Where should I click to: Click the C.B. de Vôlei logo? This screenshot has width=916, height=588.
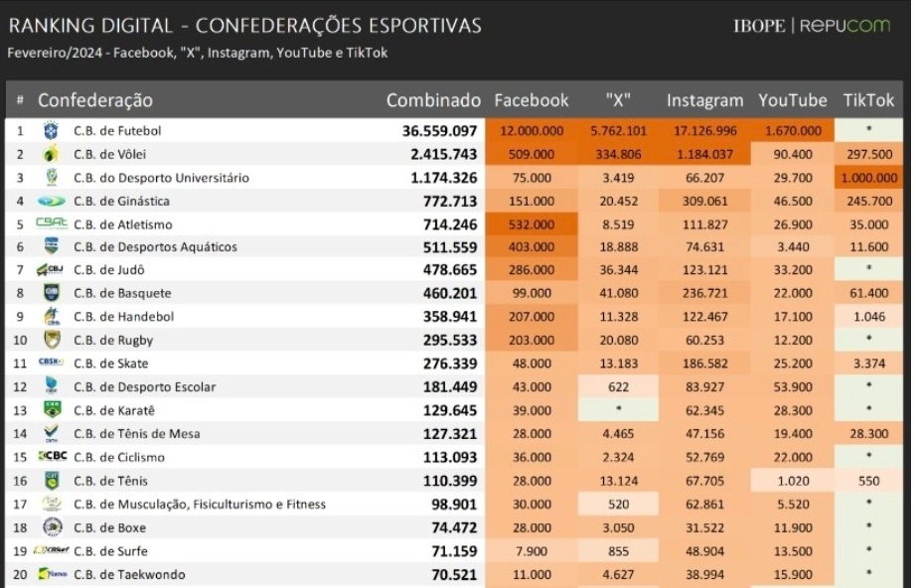point(51,155)
